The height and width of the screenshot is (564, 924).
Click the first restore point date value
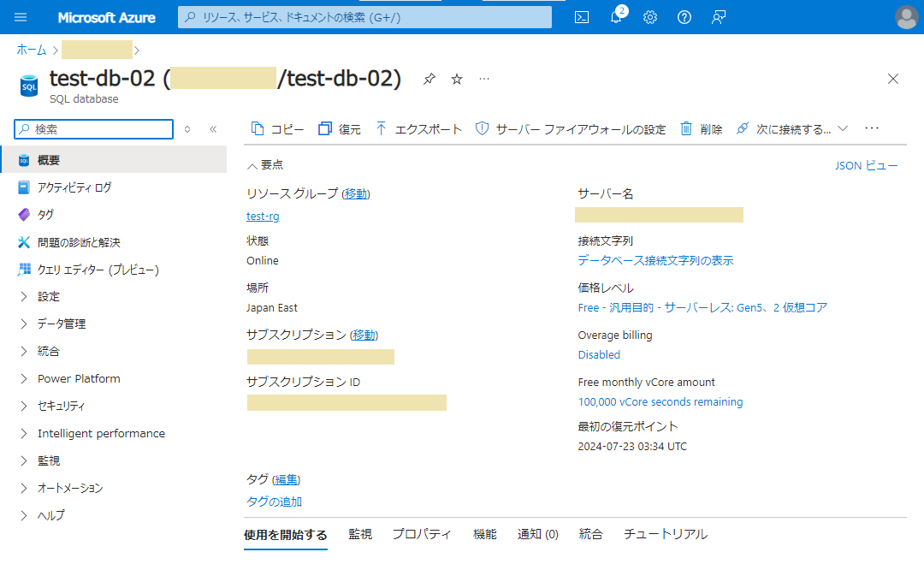(x=632, y=446)
